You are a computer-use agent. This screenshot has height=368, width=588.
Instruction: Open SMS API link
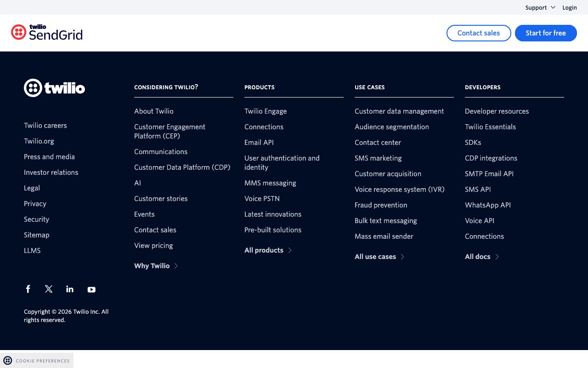pos(478,190)
